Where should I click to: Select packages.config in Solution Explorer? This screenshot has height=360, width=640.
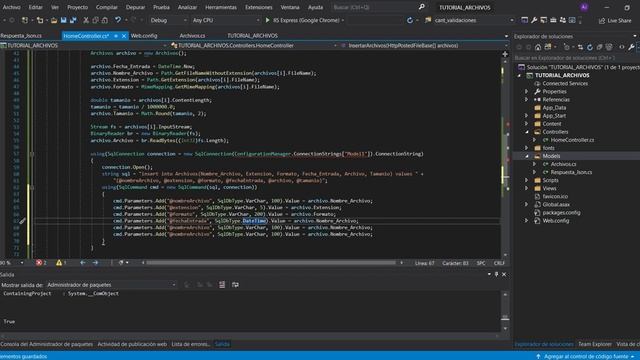(561, 213)
